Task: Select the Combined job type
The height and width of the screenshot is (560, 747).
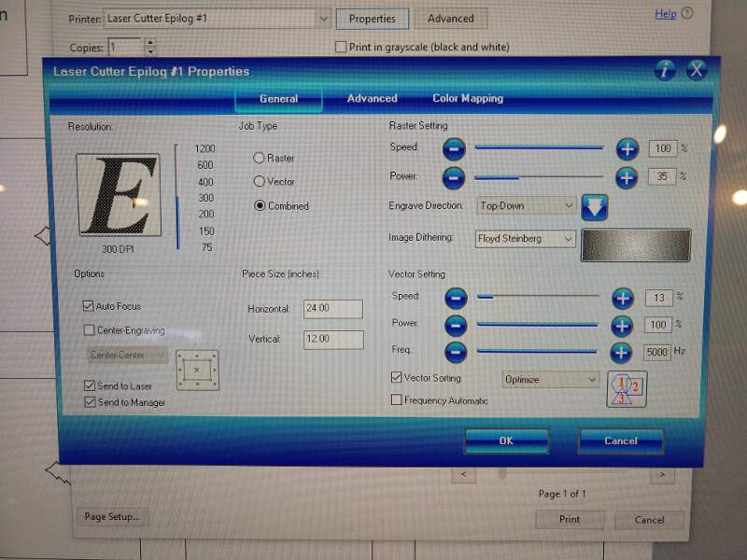Action: [260, 205]
